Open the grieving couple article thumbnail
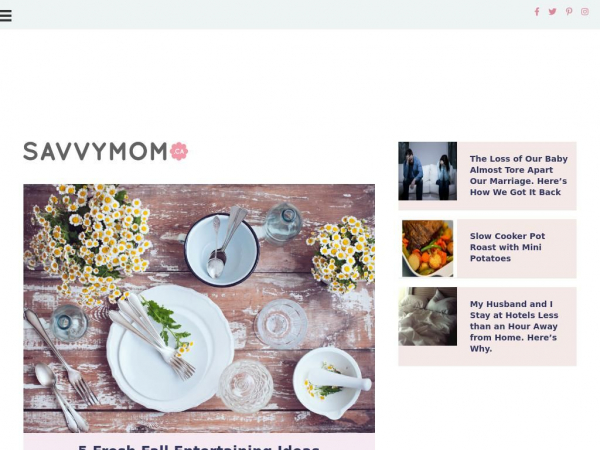This screenshot has height=450, width=600. (x=427, y=171)
